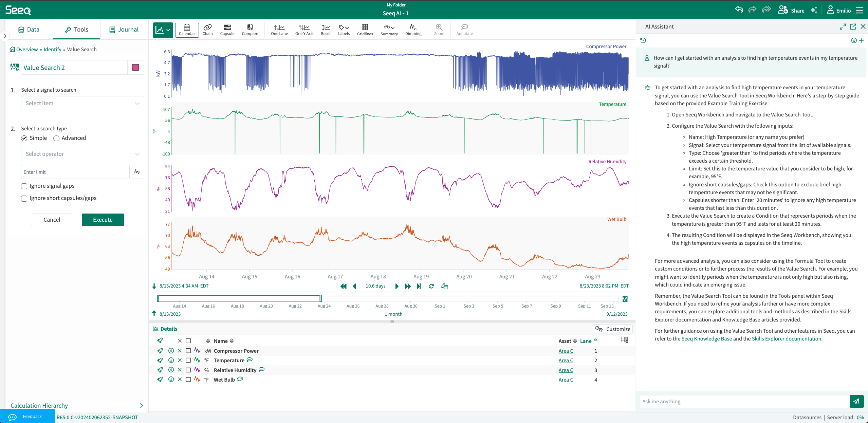This screenshot has height=423, width=868.
Task: Click the Execute button
Action: 103,220
